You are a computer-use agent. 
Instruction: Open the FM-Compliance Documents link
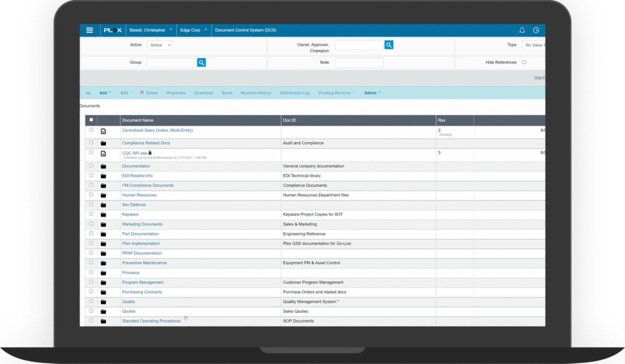[x=148, y=186]
